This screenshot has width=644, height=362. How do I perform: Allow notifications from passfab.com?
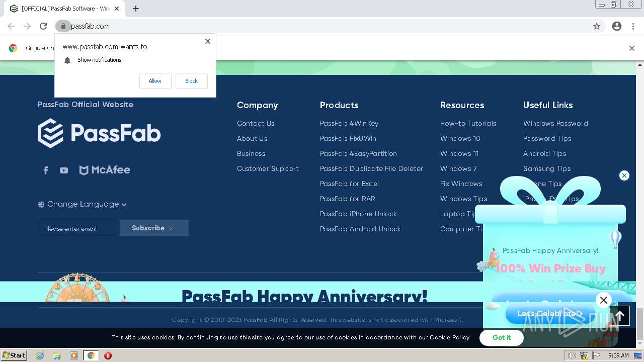click(x=155, y=81)
